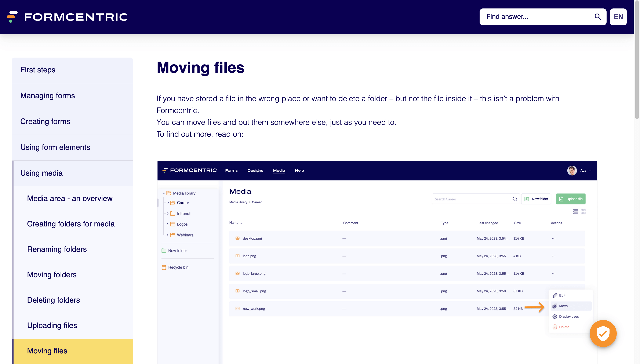640x364 pixels.
Task: Collapse the Media library tree chevron
Action: 164,193
